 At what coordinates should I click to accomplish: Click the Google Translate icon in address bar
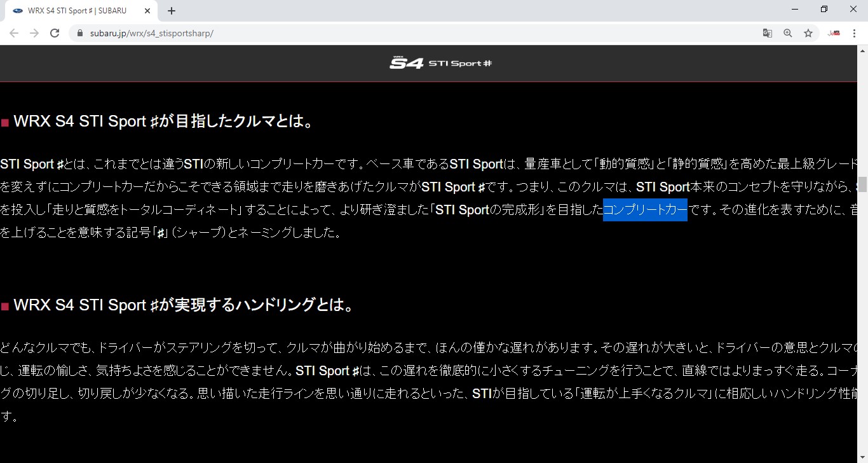click(768, 33)
